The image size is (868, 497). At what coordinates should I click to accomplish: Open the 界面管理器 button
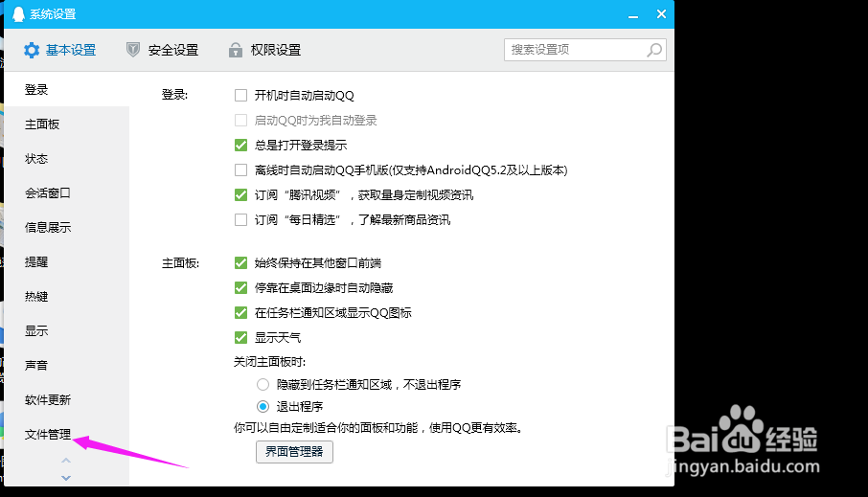click(x=294, y=452)
